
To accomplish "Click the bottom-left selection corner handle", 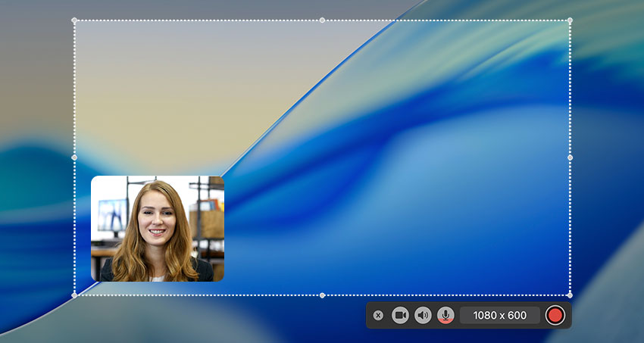I will pos(74,295).
